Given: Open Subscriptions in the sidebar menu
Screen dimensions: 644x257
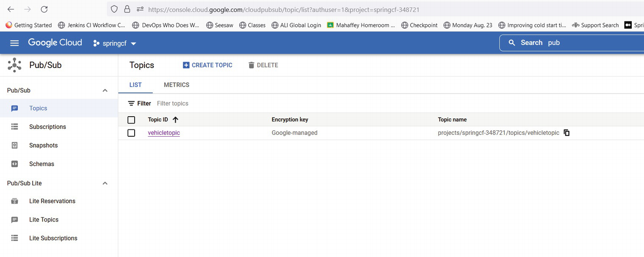Looking at the screenshot, I should coord(47,127).
